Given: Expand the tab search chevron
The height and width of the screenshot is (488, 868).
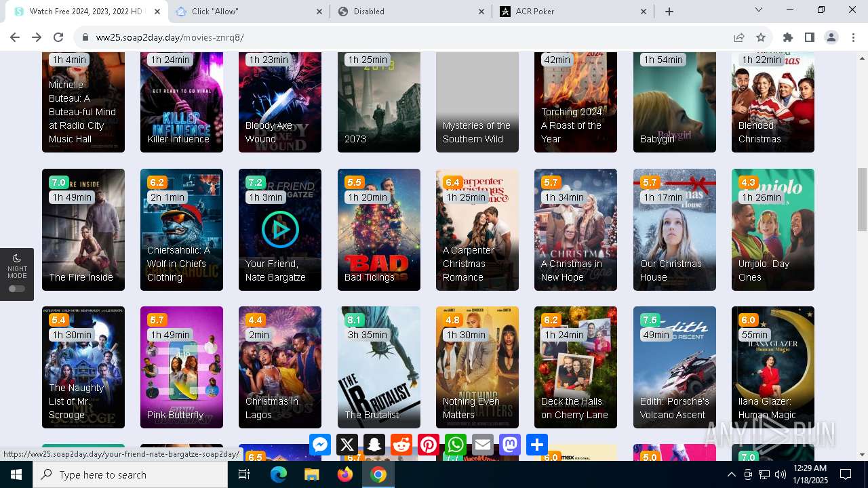Looking at the screenshot, I should click(x=759, y=10).
